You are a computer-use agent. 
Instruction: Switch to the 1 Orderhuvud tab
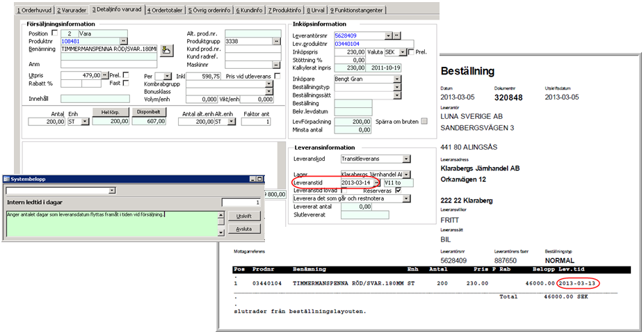[34, 10]
